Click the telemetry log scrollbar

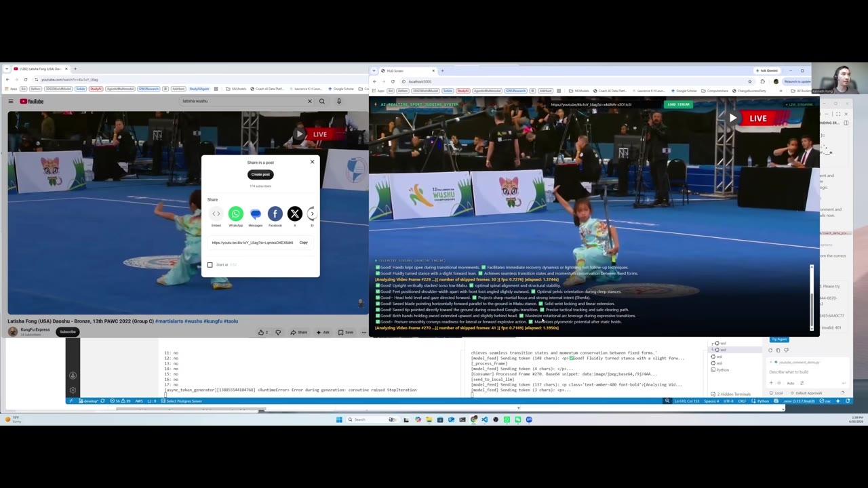click(812, 298)
